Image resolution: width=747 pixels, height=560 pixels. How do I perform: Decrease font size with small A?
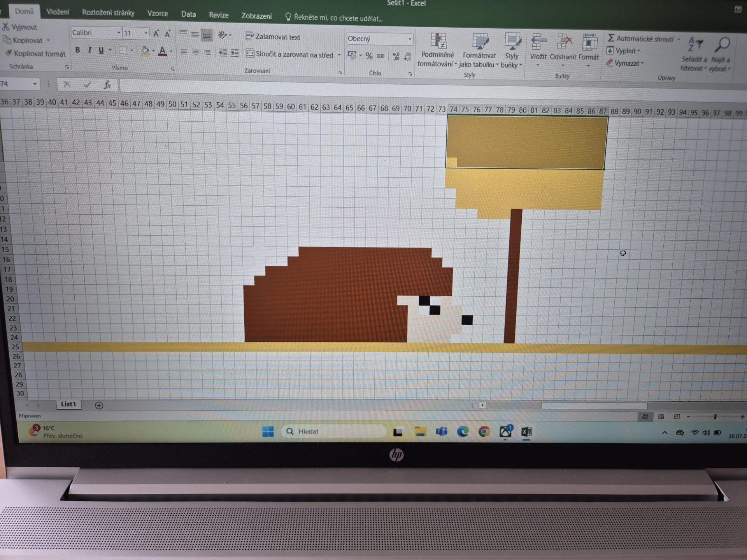168,34
